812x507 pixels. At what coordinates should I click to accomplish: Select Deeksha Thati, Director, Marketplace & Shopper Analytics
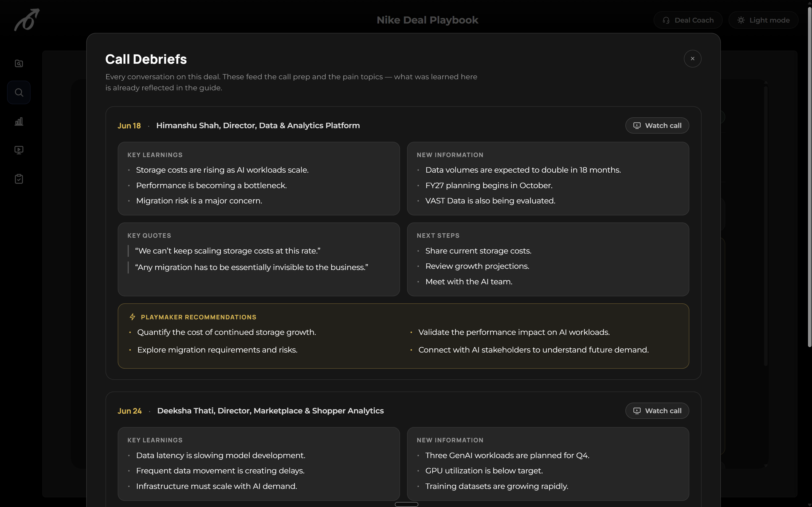tap(271, 411)
